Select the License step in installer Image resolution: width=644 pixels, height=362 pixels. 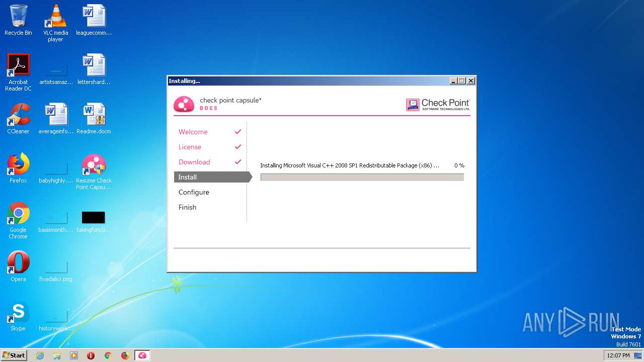coord(190,147)
